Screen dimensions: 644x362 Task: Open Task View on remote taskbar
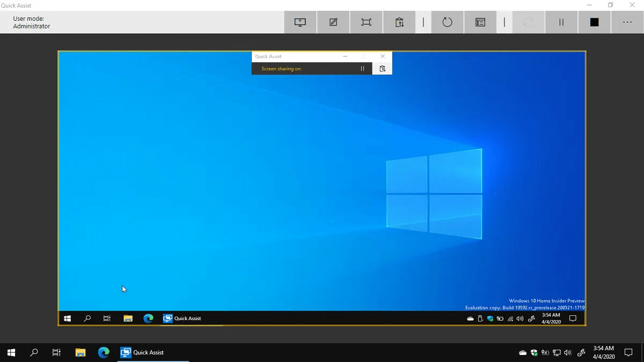[107, 318]
